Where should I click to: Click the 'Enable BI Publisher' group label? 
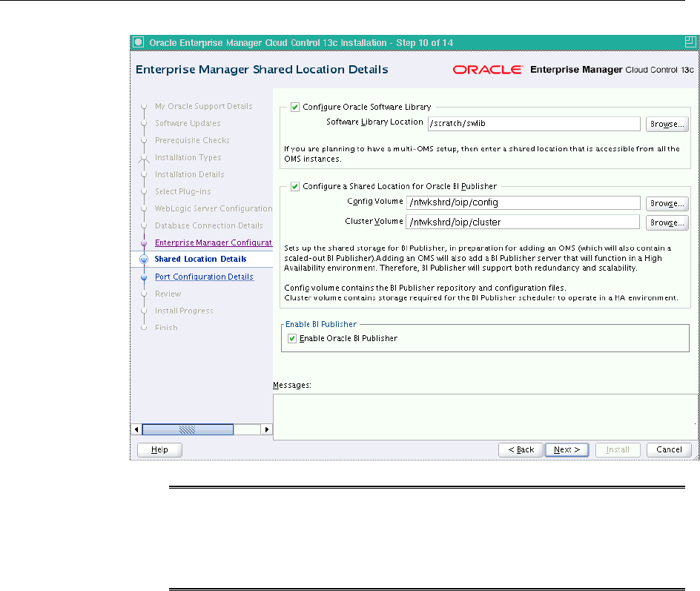(x=321, y=324)
